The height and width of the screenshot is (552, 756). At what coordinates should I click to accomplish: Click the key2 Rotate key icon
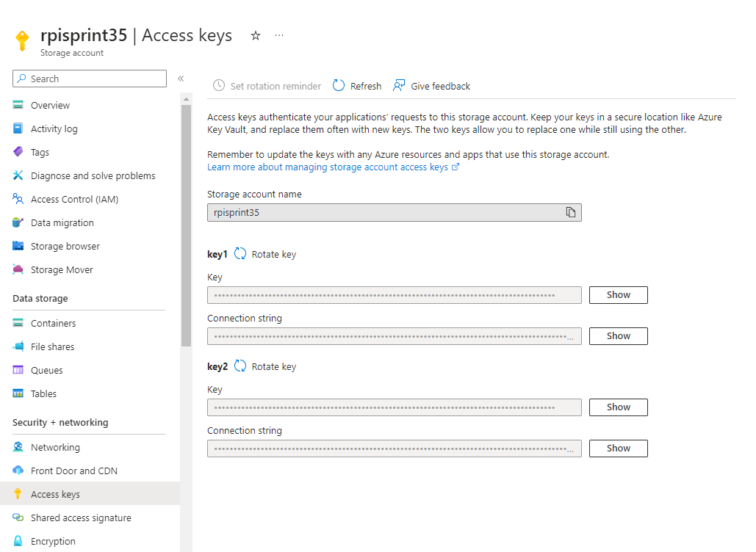(x=240, y=366)
